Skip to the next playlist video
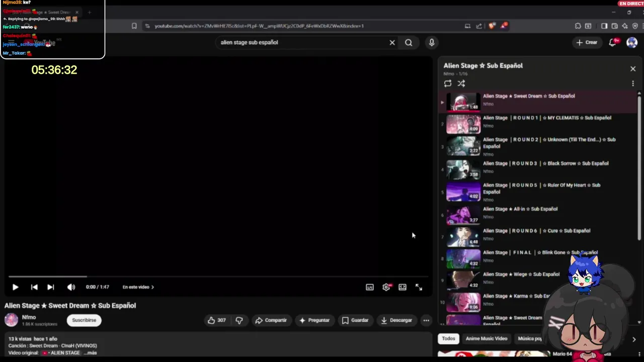 tap(50, 287)
